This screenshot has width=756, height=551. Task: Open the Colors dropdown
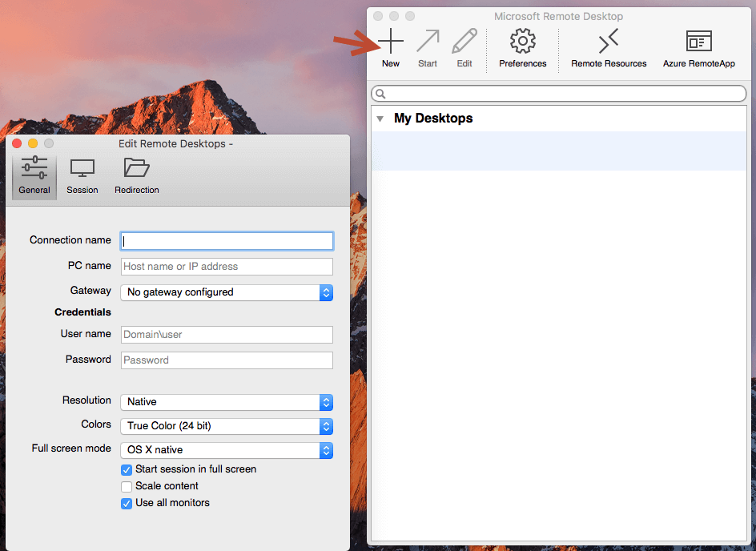coord(227,426)
